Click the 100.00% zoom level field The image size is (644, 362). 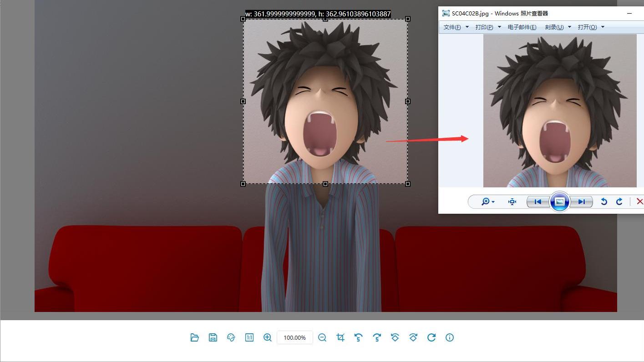coord(294,337)
